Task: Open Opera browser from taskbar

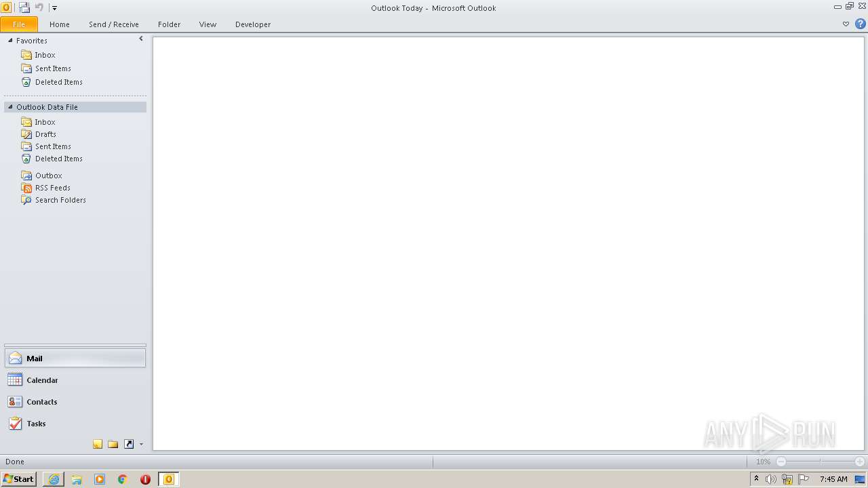Action: pos(145,479)
